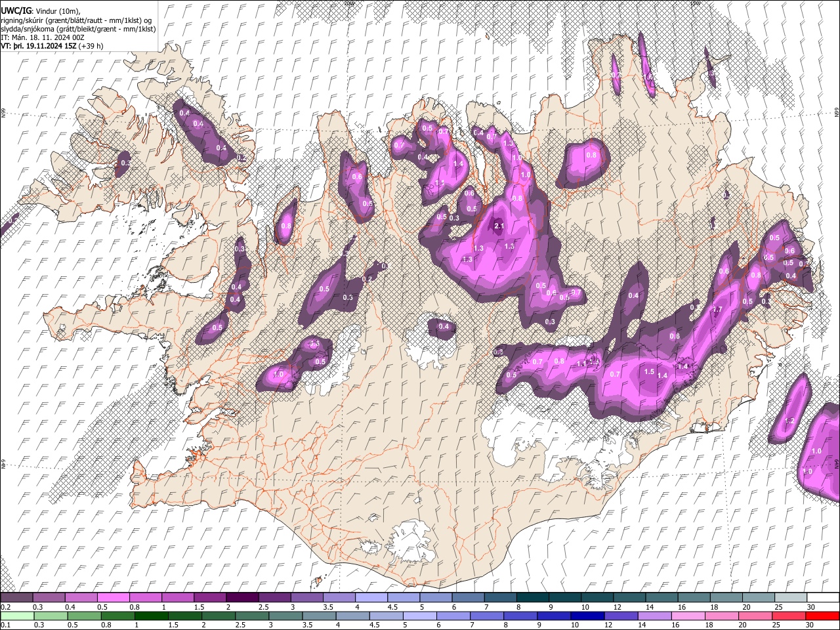Pick the violet 14–16 rain legend swatch
The height and width of the screenshot is (630, 840).
[656, 616]
